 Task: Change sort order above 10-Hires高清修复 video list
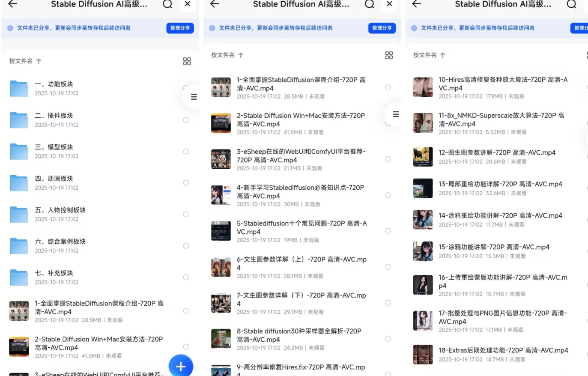point(429,55)
